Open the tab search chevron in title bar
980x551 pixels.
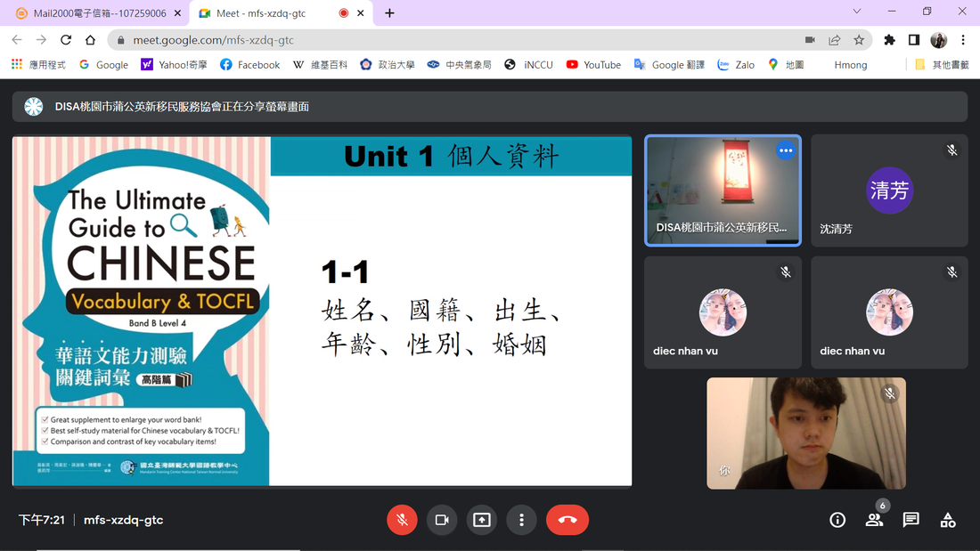[x=857, y=12]
